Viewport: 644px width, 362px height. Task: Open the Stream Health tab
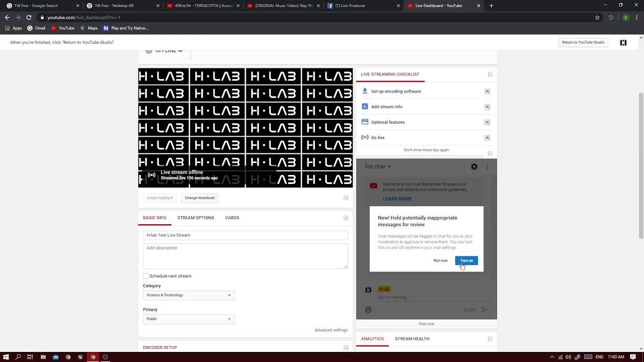412,339
